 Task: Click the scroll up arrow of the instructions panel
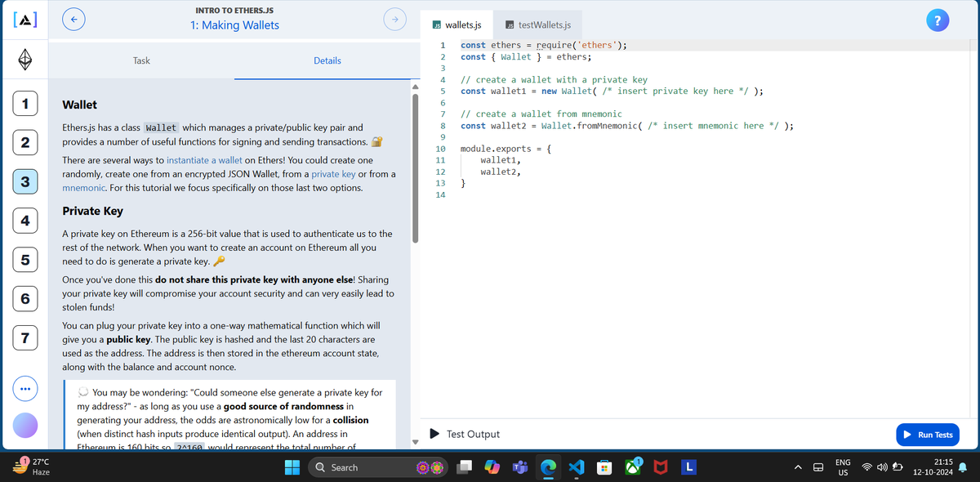[x=416, y=87]
